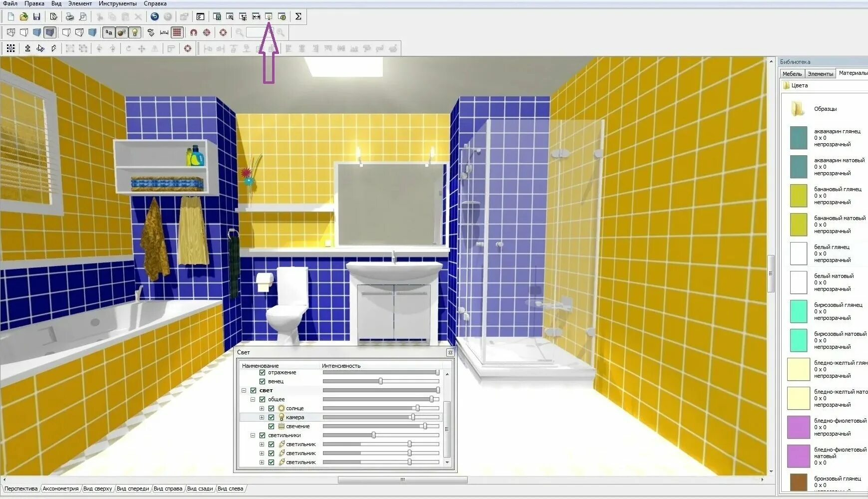Toggle the text labels 'aa' button

108,32
